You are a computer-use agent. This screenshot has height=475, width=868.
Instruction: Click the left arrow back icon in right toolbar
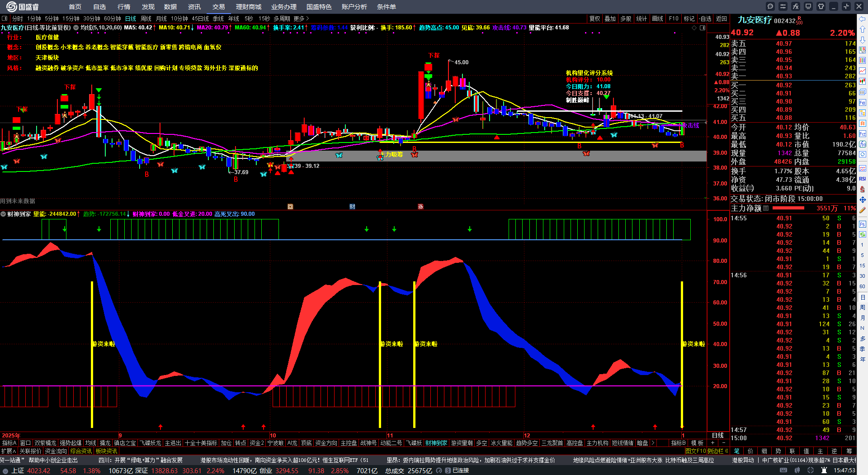coord(863,19)
